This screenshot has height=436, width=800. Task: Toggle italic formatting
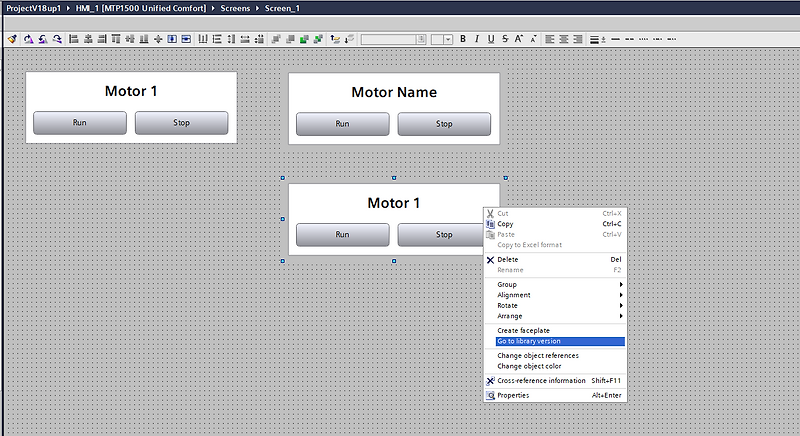[x=477, y=39]
